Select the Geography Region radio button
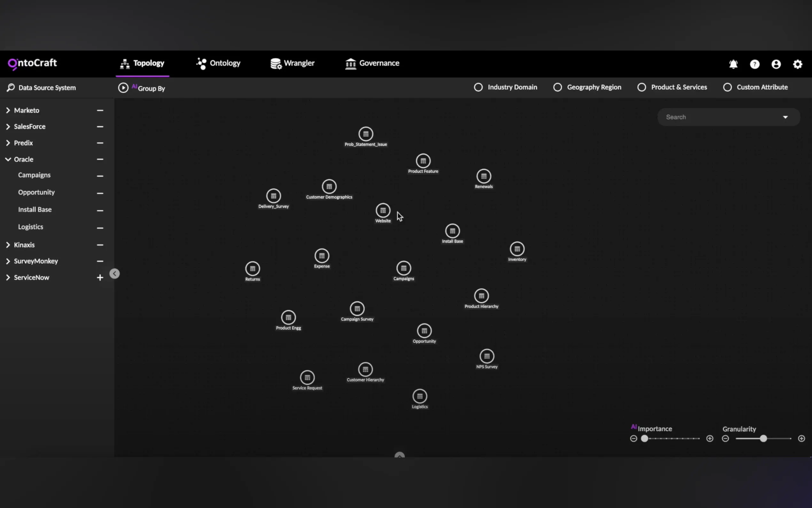Screen dimensions: 812x508 point(558,87)
